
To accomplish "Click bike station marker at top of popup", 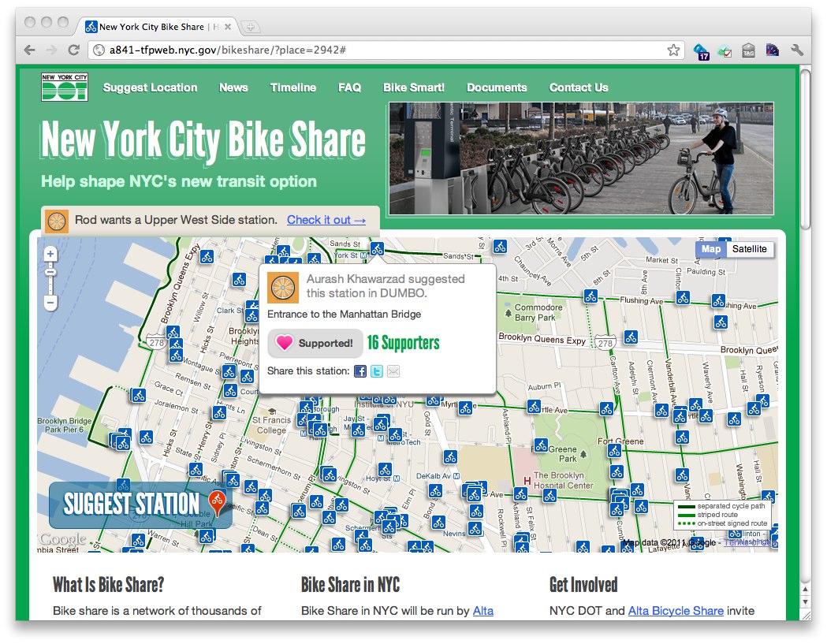I will 377,249.
